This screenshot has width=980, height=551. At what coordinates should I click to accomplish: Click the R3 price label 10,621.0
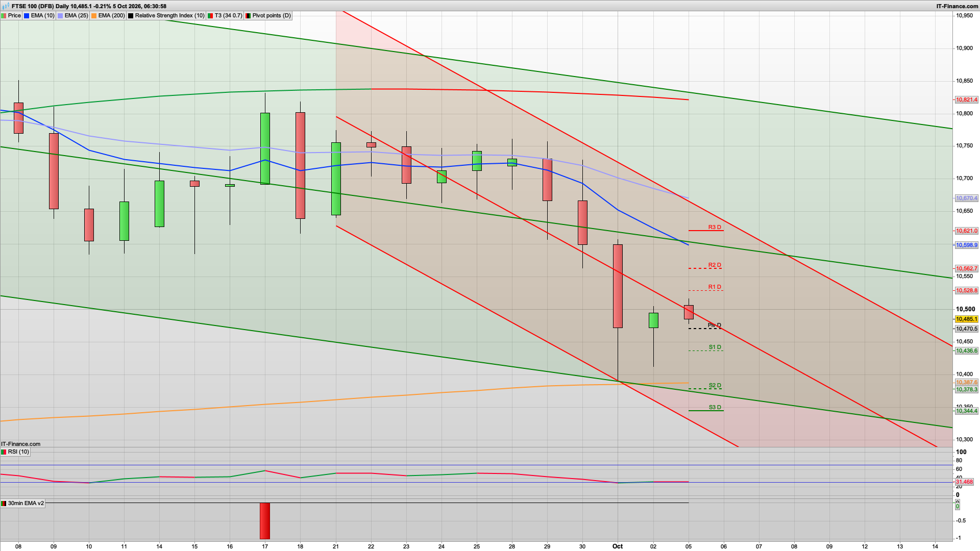tap(966, 231)
